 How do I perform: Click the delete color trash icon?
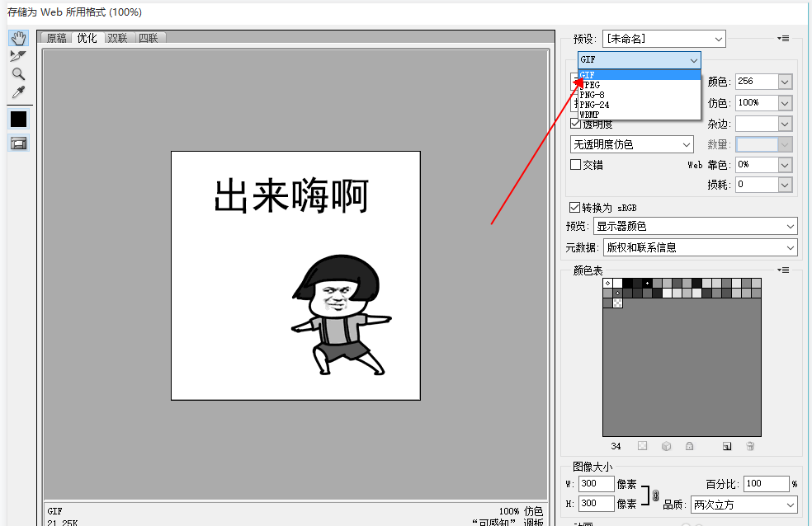click(x=750, y=446)
